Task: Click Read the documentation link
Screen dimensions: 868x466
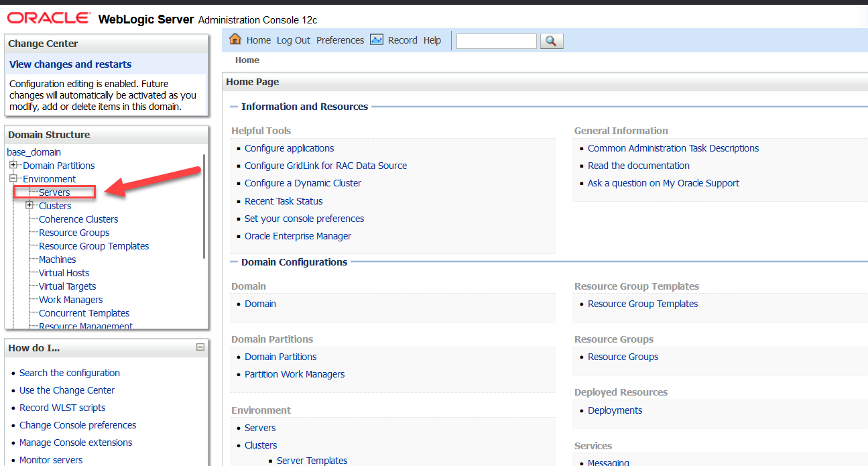Action: click(638, 166)
